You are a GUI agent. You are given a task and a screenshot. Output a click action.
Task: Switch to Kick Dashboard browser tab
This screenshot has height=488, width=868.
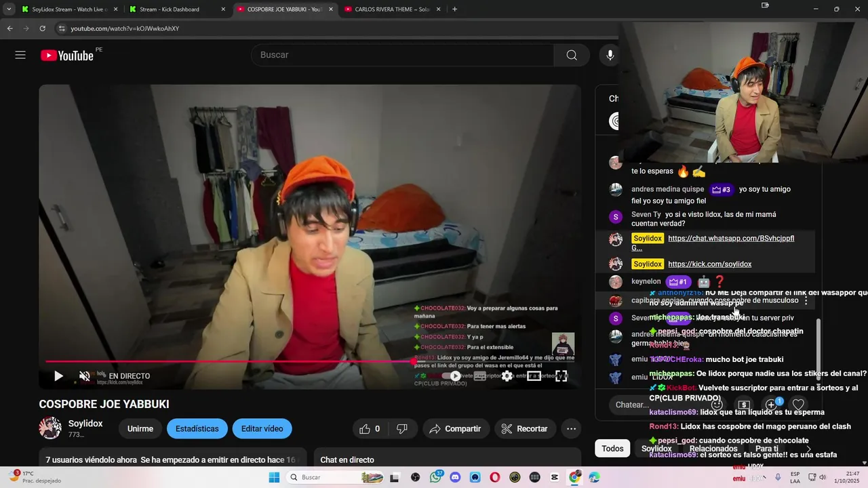pos(178,9)
